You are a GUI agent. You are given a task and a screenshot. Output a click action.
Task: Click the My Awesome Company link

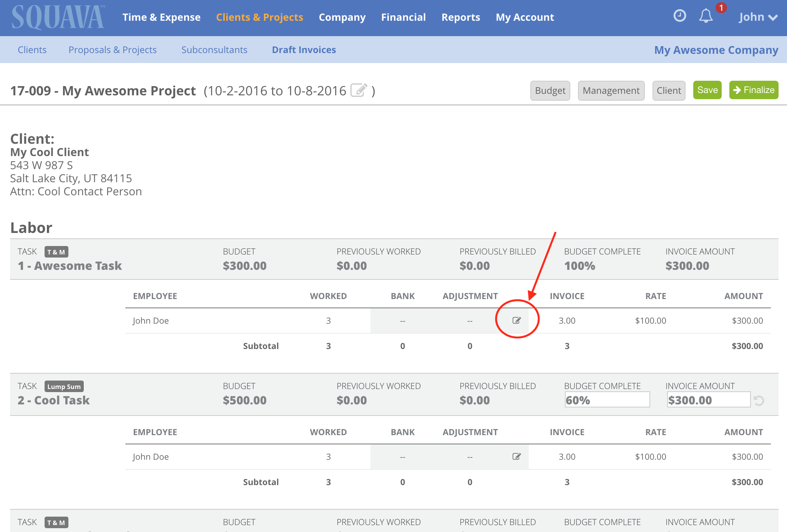point(716,50)
